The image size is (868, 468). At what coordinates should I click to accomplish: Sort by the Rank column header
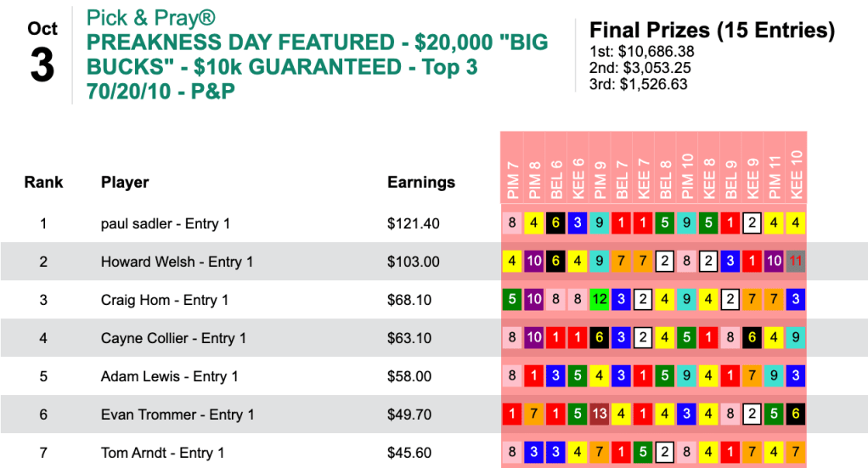[43, 182]
